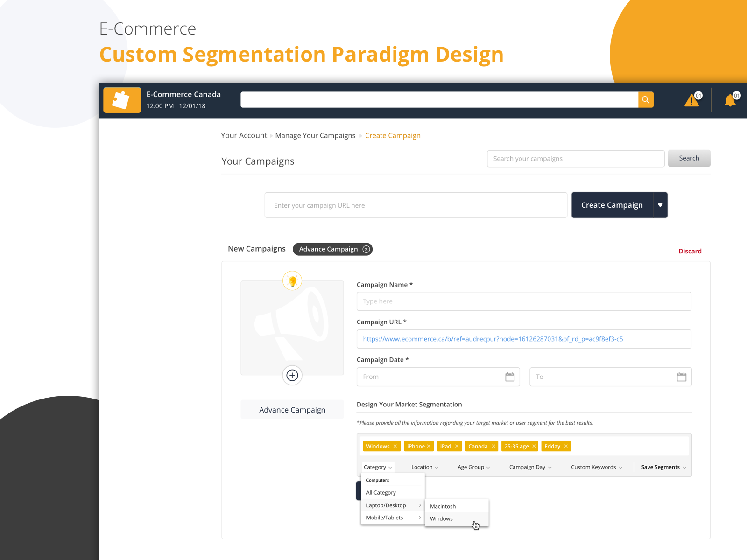
Task: Open the notifications bell icon
Action: (730, 100)
